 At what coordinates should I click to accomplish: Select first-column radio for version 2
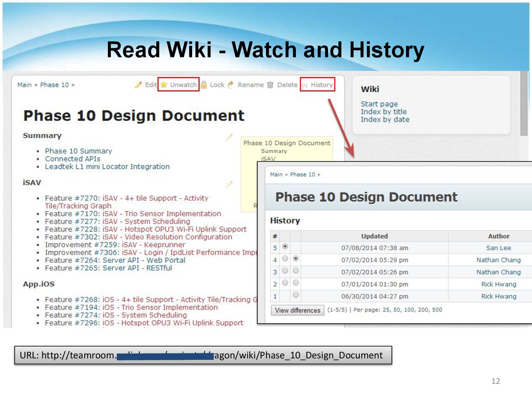[285, 283]
